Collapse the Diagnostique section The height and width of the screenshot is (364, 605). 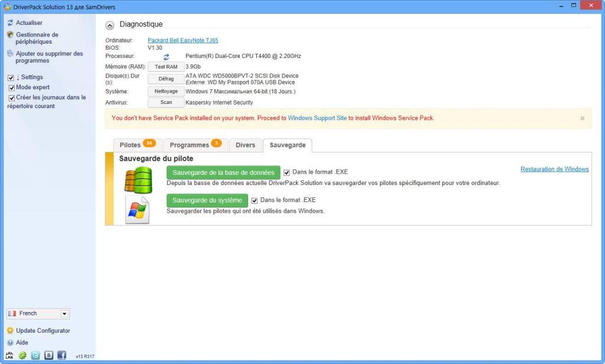(x=109, y=25)
